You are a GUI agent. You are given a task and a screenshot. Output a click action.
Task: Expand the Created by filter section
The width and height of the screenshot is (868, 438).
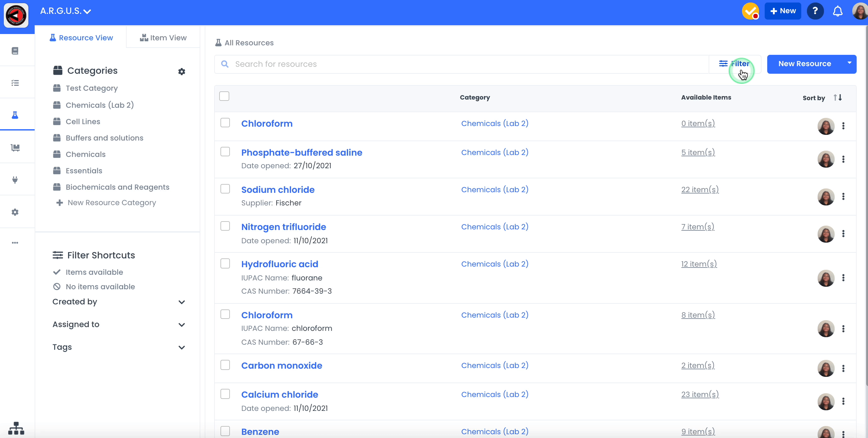[x=182, y=302]
